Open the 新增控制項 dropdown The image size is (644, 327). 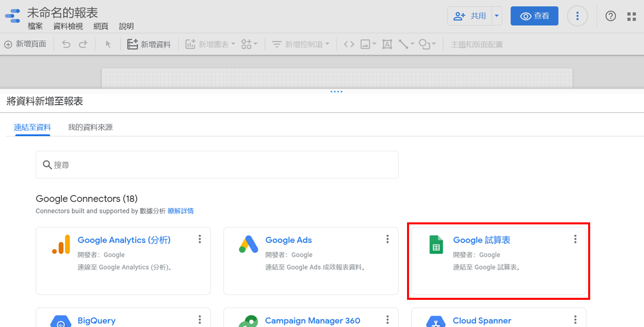coord(301,44)
